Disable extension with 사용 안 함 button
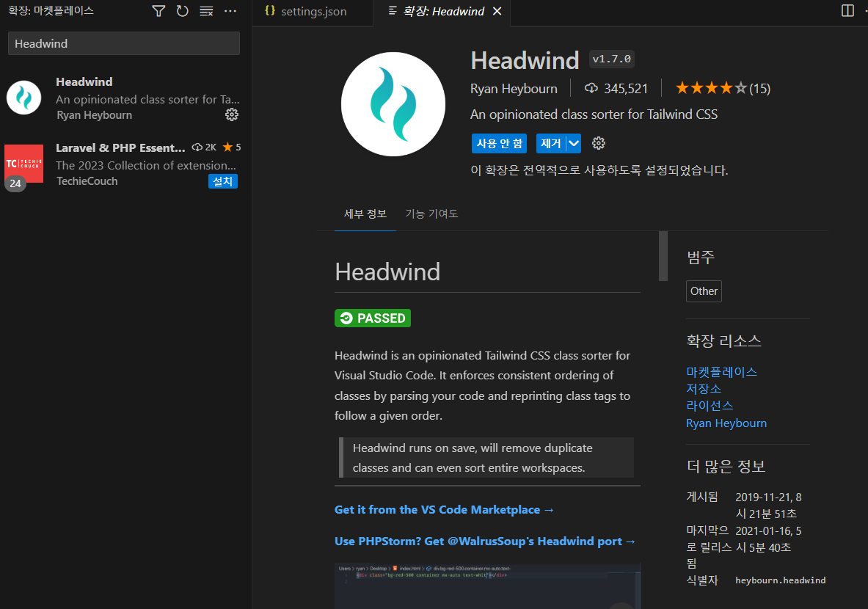Viewport: 868px width, 609px height. (x=500, y=143)
